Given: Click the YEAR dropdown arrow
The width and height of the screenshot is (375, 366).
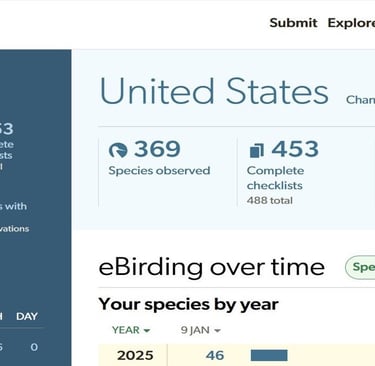Looking at the screenshot, I should [147, 331].
